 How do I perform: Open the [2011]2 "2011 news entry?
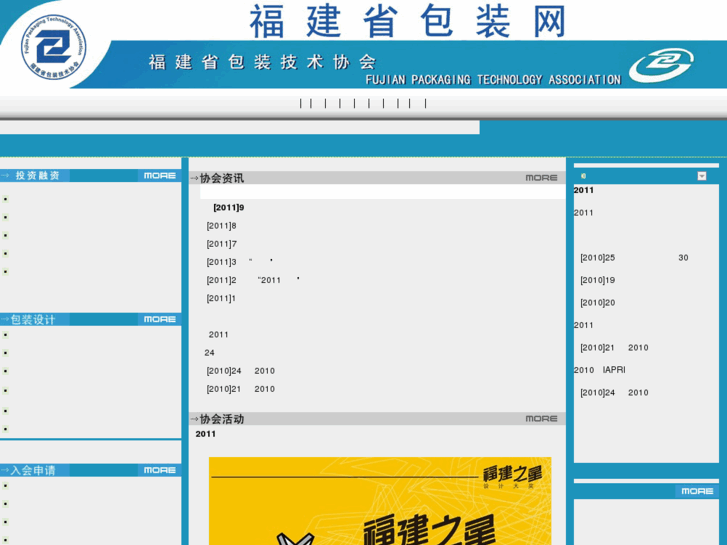(253, 280)
